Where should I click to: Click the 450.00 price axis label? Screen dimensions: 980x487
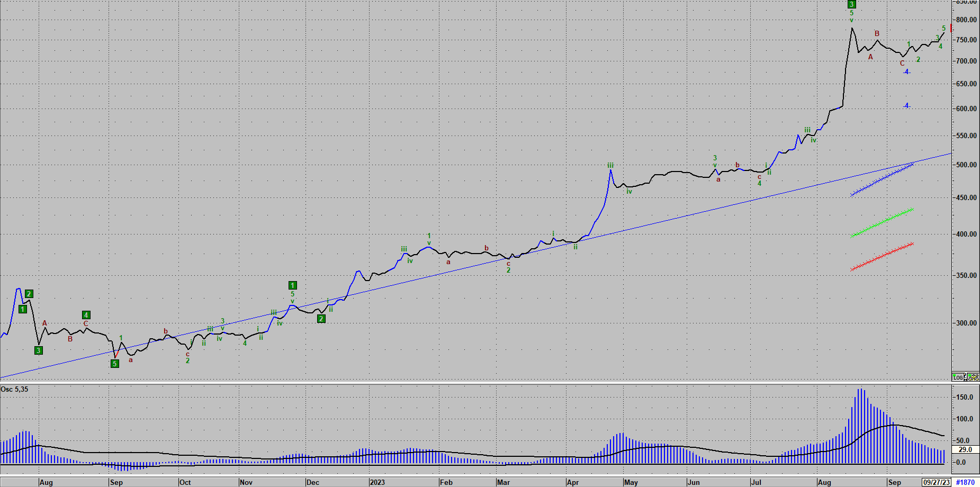966,198
